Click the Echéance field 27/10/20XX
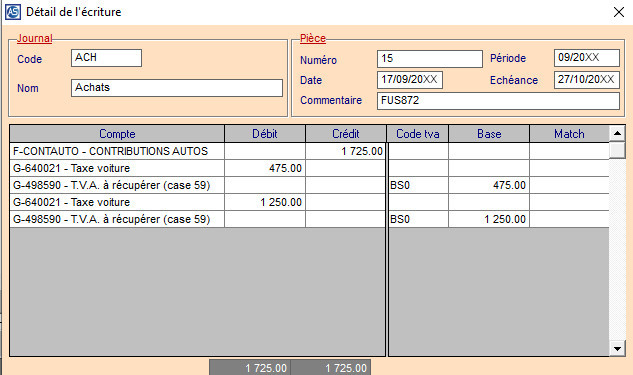This screenshot has height=375, width=633. (x=587, y=80)
